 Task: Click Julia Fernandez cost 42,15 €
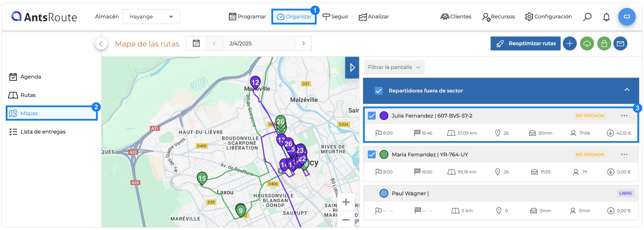point(619,133)
